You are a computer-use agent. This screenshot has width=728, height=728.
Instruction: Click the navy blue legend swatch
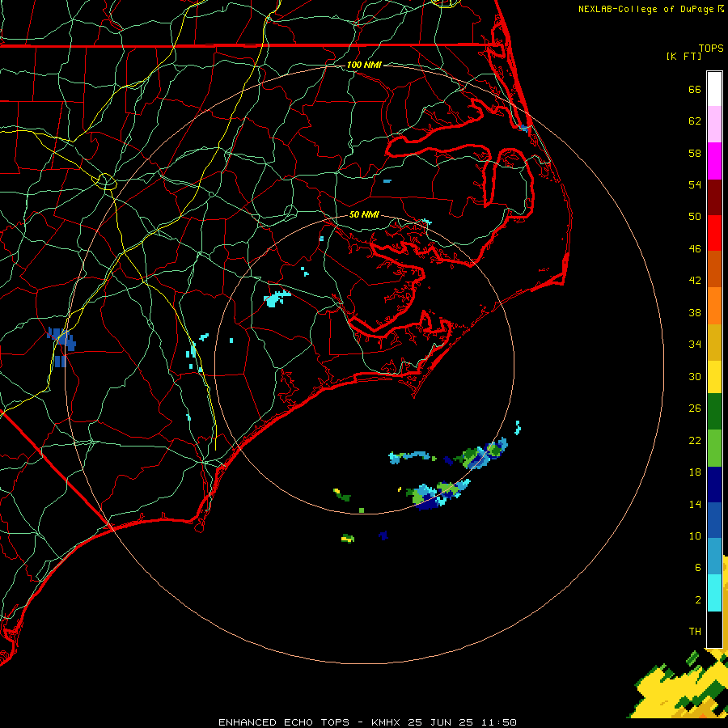[x=714, y=485]
